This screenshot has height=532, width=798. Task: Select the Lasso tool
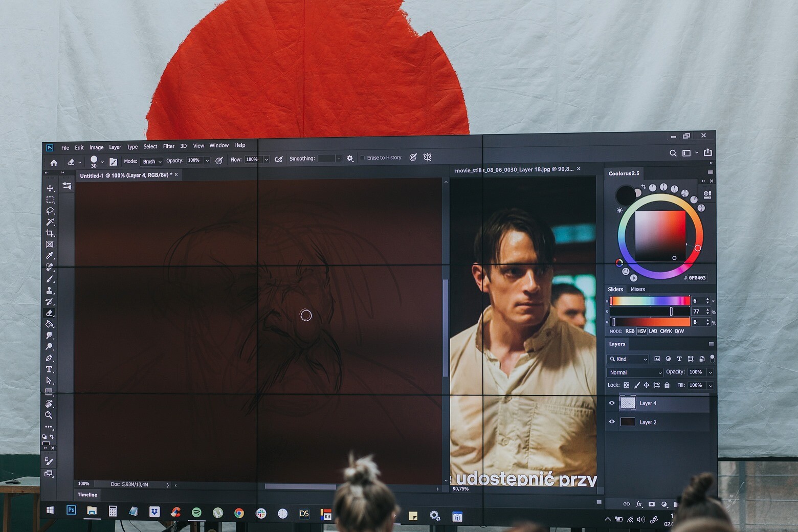50,211
